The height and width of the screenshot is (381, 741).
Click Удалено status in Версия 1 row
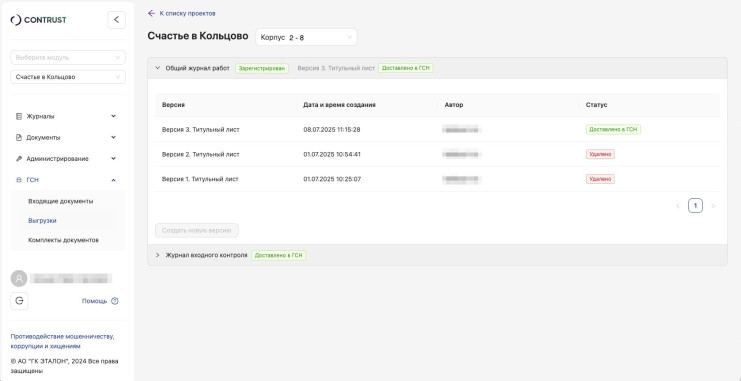click(600, 179)
